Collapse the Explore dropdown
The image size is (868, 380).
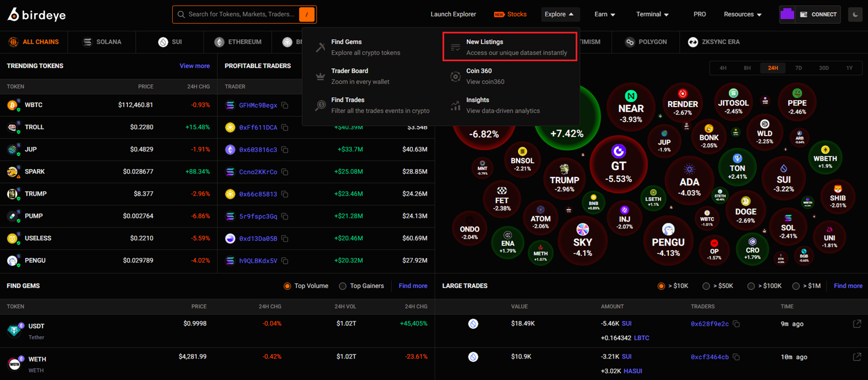coord(559,14)
